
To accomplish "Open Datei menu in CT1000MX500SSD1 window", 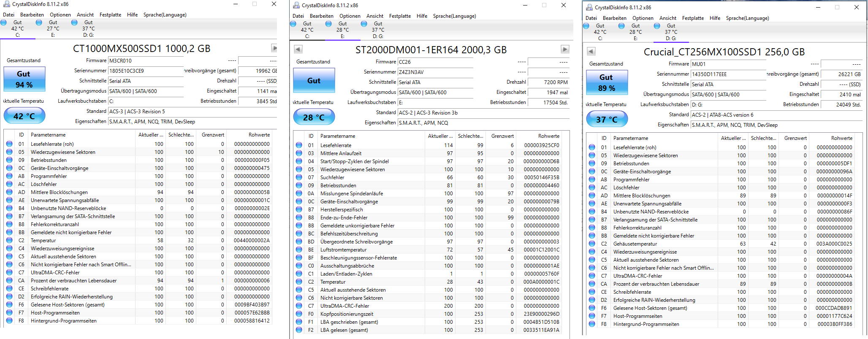I will pos(8,15).
